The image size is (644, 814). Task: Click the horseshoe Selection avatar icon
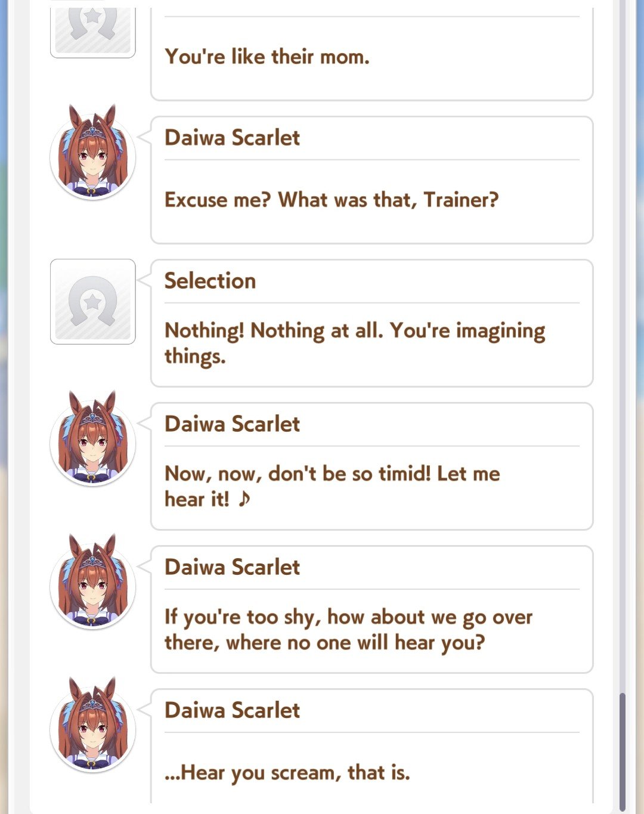click(93, 302)
